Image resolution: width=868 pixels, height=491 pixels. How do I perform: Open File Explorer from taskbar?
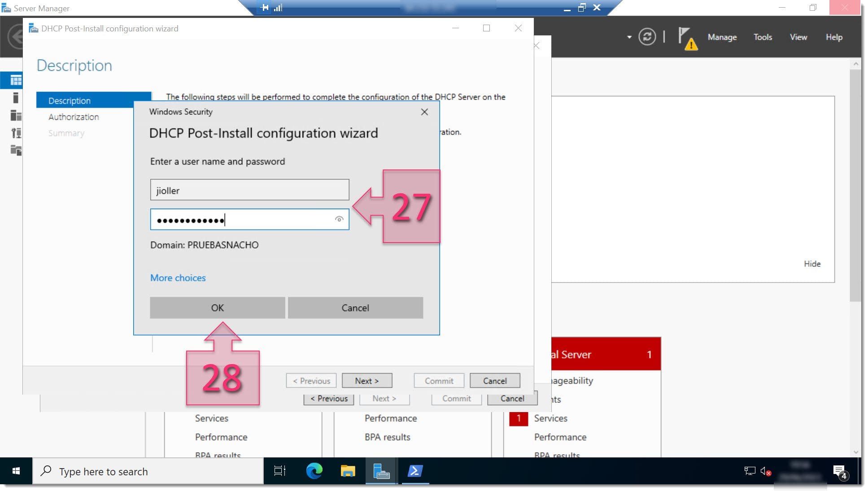pyautogui.click(x=348, y=471)
